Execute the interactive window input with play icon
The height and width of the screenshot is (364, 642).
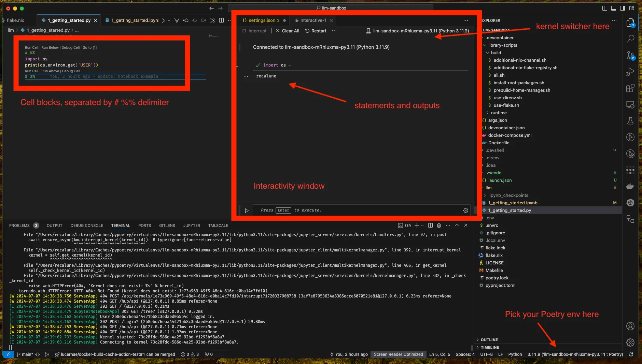[247, 210]
